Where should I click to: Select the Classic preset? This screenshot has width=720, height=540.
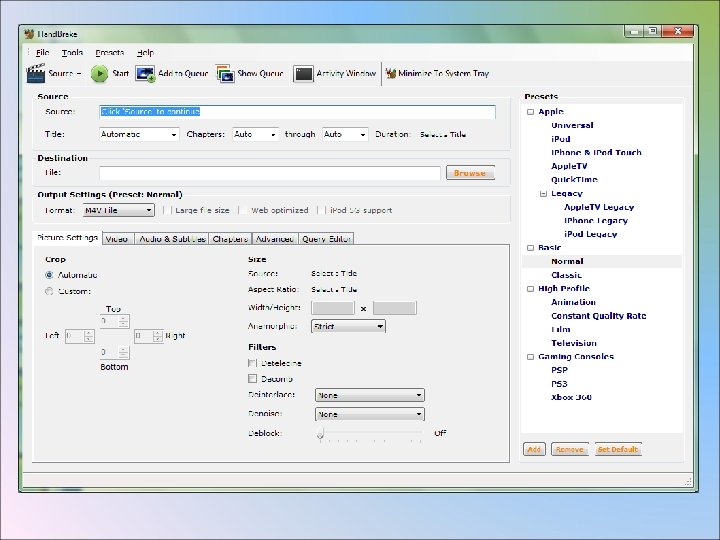566,275
